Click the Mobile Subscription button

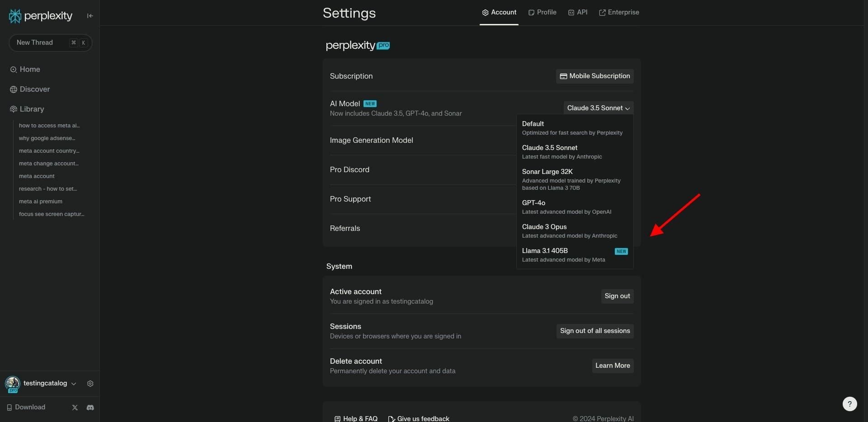click(594, 76)
